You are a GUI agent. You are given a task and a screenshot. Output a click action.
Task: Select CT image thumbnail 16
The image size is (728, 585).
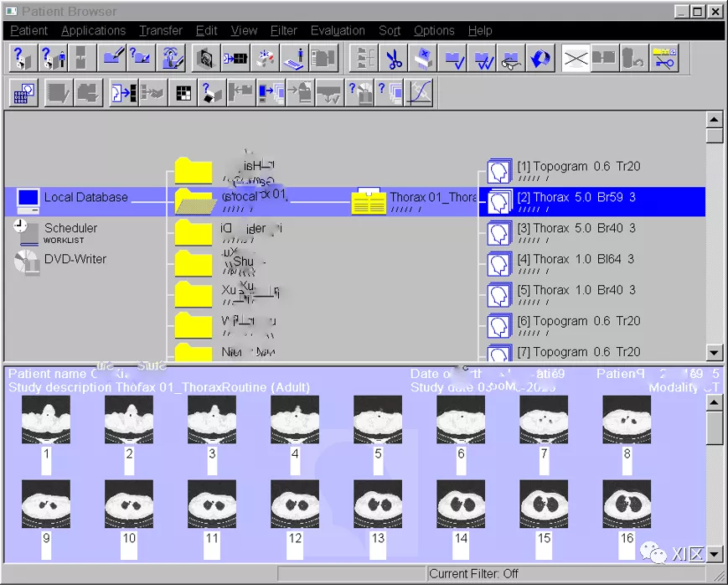tap(627, 505)
